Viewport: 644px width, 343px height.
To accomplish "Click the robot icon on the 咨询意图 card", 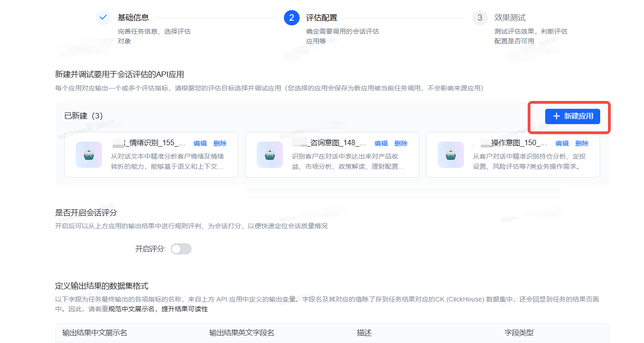I will tap(270, 155).
